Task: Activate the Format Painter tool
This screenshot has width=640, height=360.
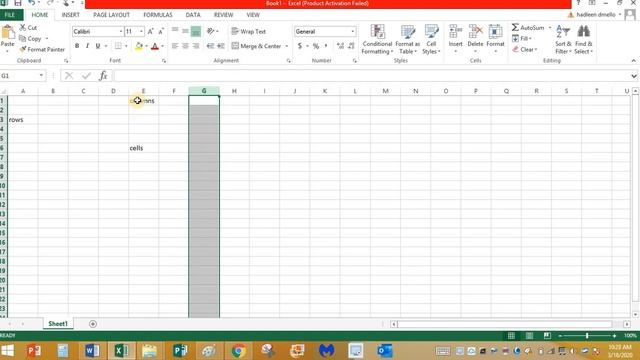Action: (x=42, y=49)
